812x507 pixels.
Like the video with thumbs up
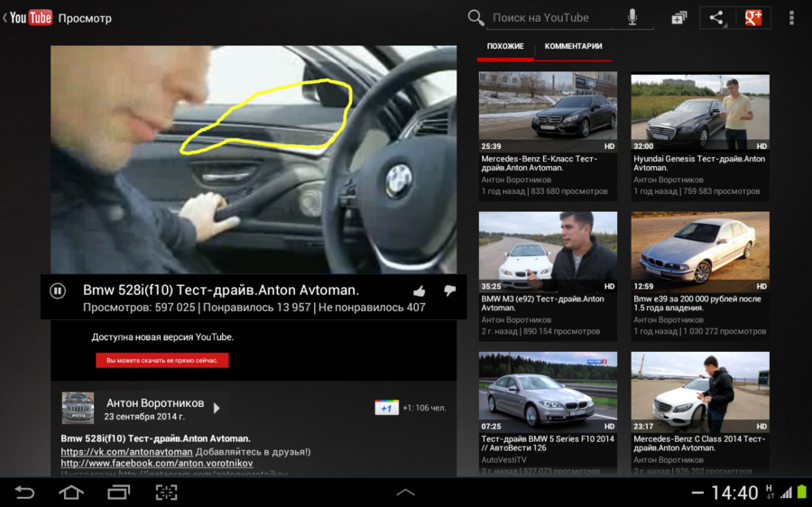(x=420, y=291)
